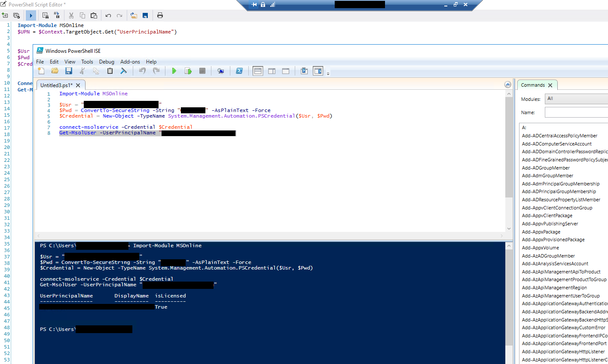Collapse script pane with round arrow button
Image resolution: width=608 pixels, height=364 pixels.
(507, 85)
